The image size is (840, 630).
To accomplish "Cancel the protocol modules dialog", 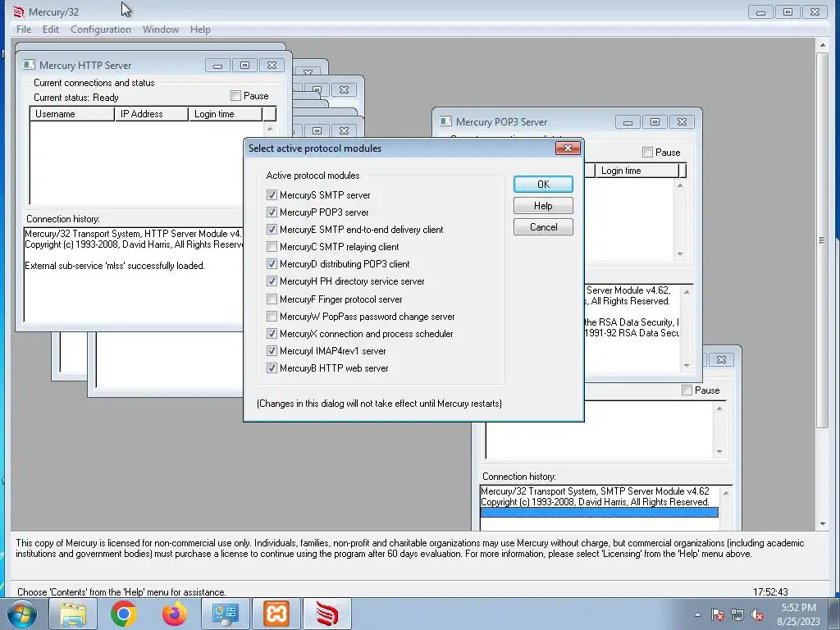I will (x=543, y=227).
